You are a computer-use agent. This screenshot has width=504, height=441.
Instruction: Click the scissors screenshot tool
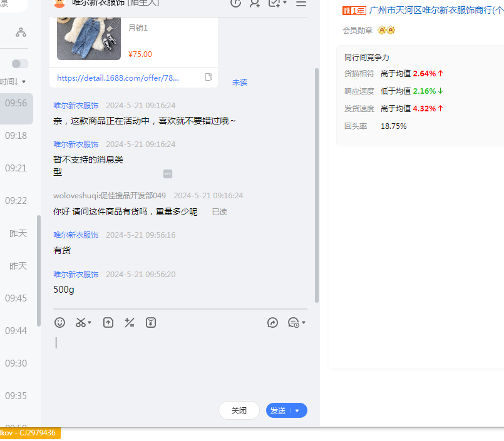pyautogui.click(x=81, y=323)
